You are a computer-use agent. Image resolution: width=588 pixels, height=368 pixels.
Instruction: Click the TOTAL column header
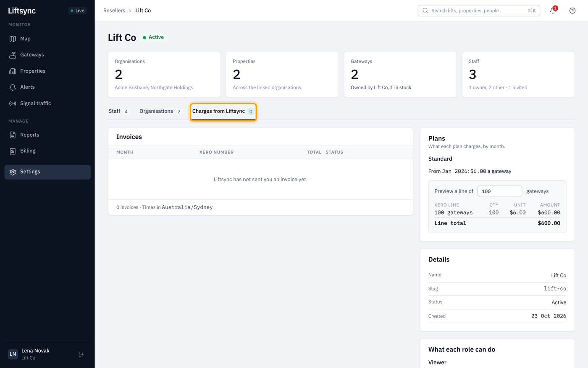[x=314, y=152]
